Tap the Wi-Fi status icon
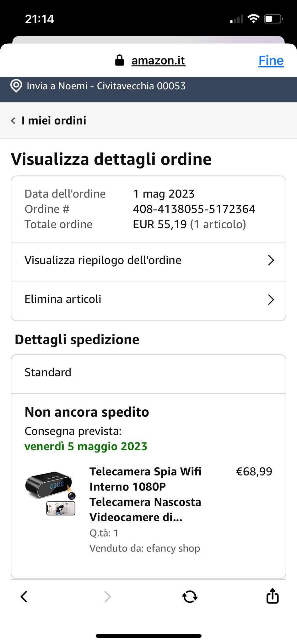 pos(253,19)
